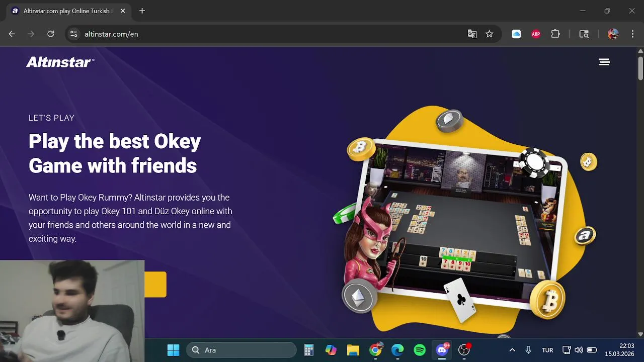Open the Windows Start menu
The width and height of the screenshot is (644, 362).
(173, 350)
